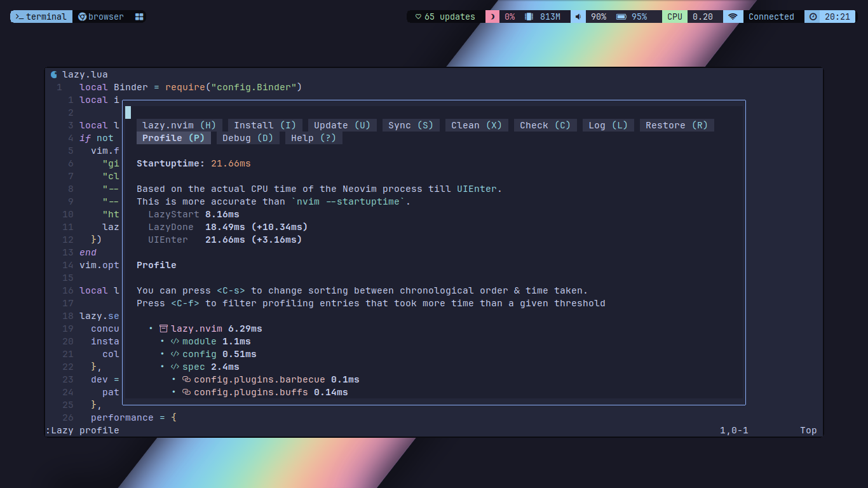Click the 95% battery value
This screenshot has width=868, height=488.
tap(639, 17)
